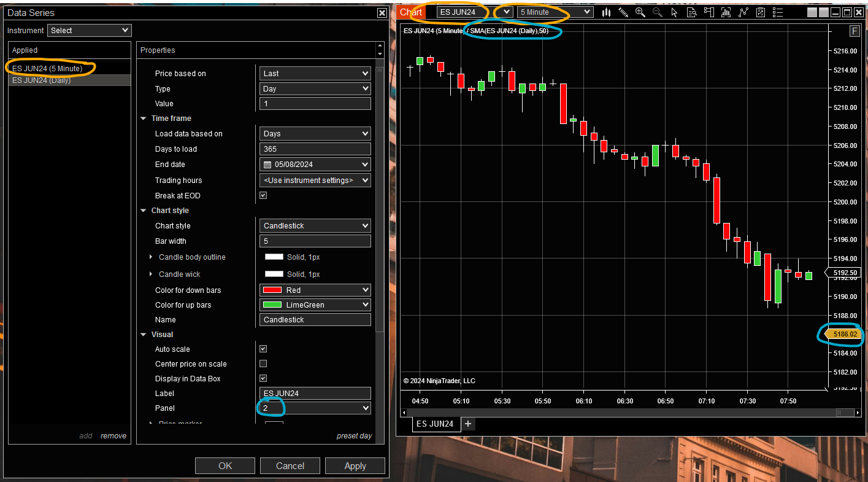Screen dimensions: 868x482
Task: Click the first gray link square in chart title bar
Action: pos(812,12)
